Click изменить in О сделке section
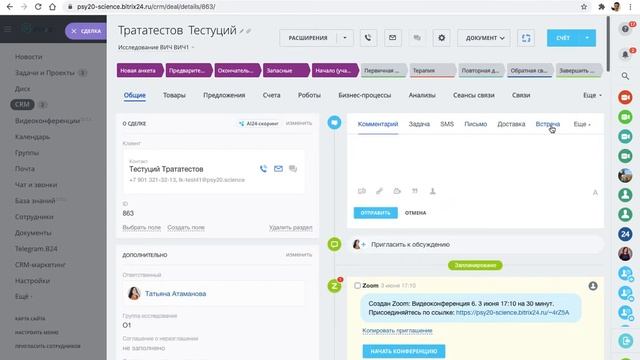This screenshot has height=360, width=640. (299, 123)
